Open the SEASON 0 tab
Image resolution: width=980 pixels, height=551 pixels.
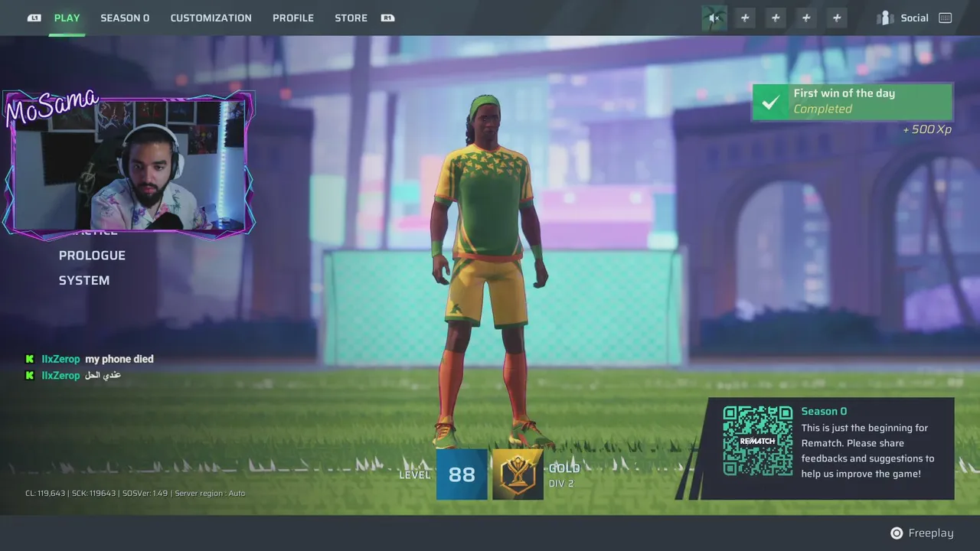tap(125, 18)
